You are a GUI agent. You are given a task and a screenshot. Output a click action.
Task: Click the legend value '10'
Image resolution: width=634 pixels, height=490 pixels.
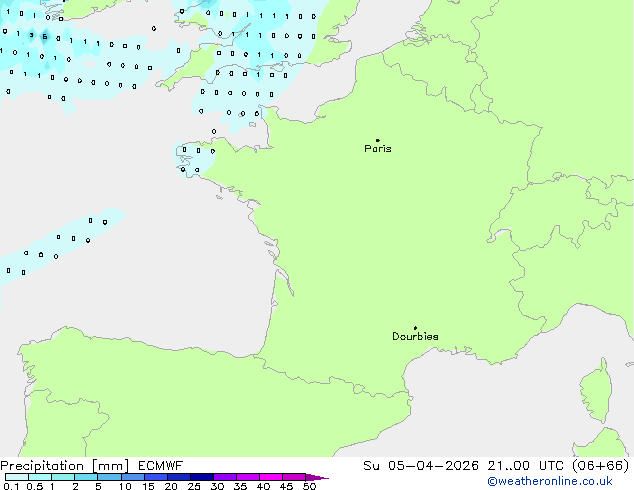tap(125, 486)
